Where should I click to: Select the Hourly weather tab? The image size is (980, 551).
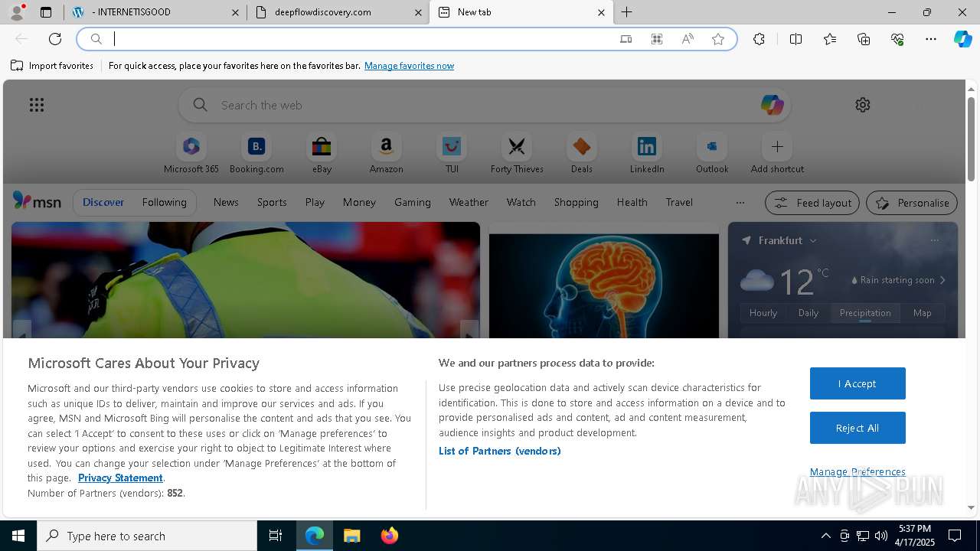click(x=763, y=313)
